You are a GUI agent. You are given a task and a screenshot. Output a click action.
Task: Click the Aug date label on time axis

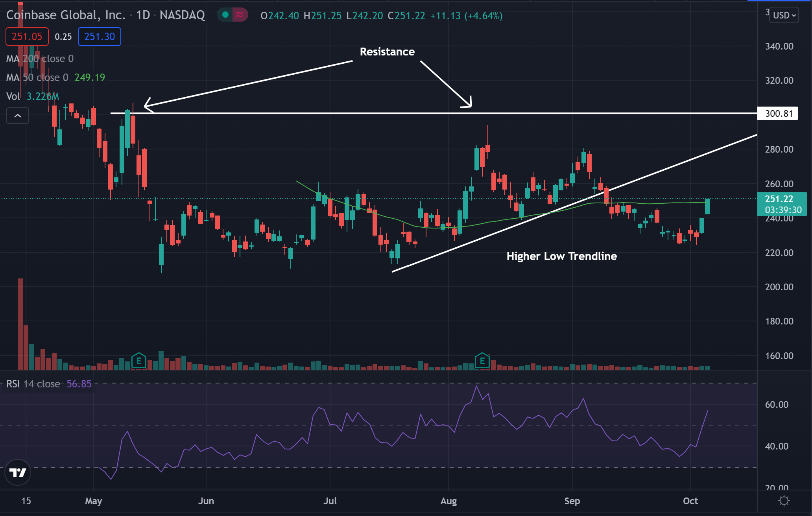click(448, 501)
